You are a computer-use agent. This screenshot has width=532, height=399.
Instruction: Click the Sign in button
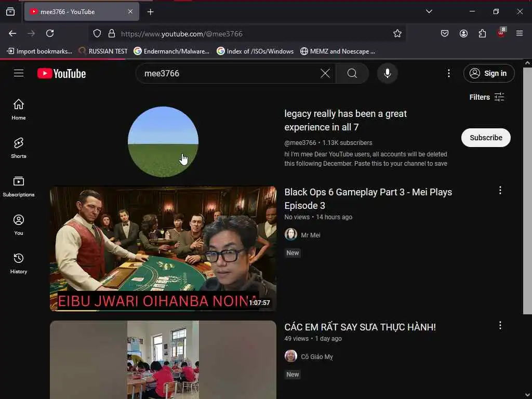[489, 73]
